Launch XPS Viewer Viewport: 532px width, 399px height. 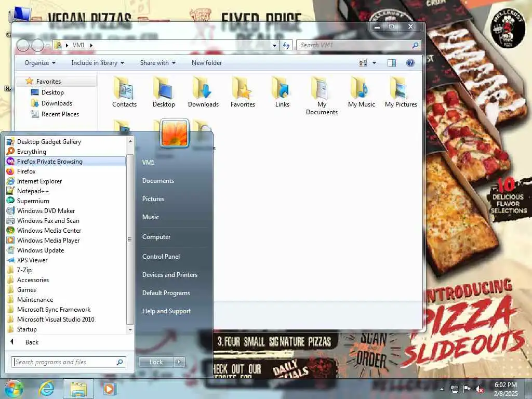click(x=65, y=260)
